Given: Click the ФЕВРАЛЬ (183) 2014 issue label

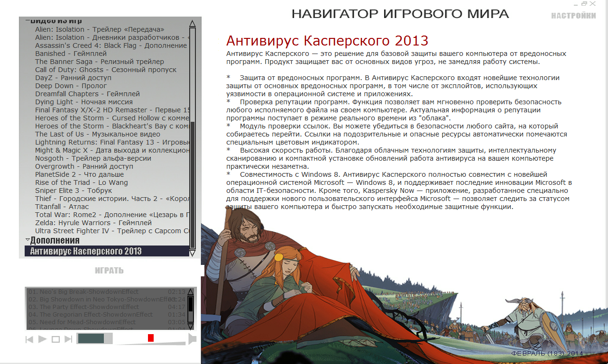Looking at the screenshot, I should [547, 354].
